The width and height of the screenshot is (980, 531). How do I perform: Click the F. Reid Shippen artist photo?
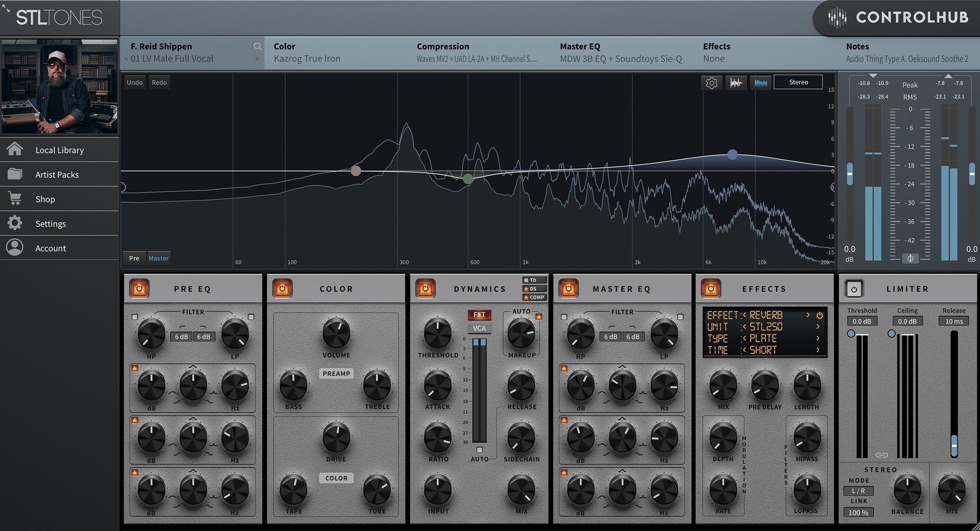[x=59, y=86]
